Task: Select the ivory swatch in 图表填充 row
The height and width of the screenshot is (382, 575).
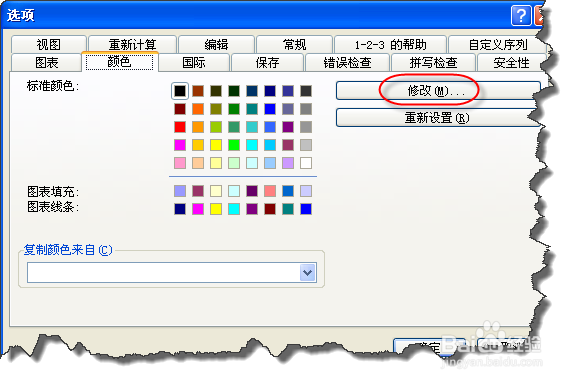Action: 216,191
